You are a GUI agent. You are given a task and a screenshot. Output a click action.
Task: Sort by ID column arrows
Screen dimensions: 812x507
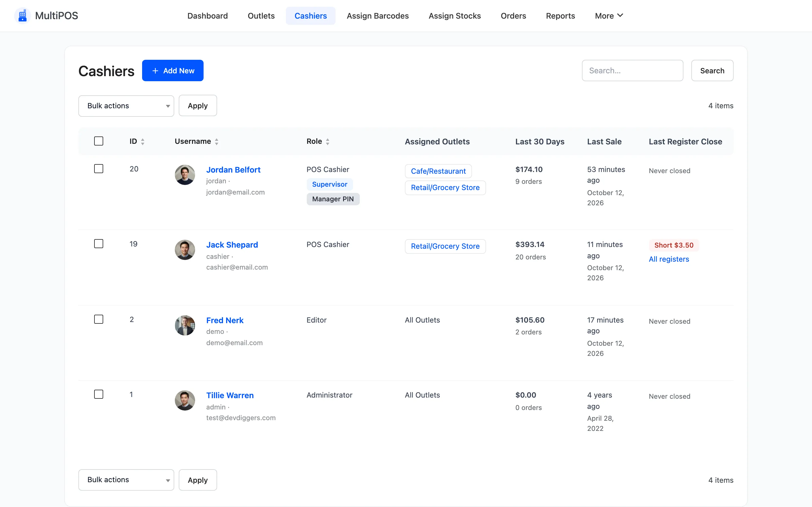(143, 142)
